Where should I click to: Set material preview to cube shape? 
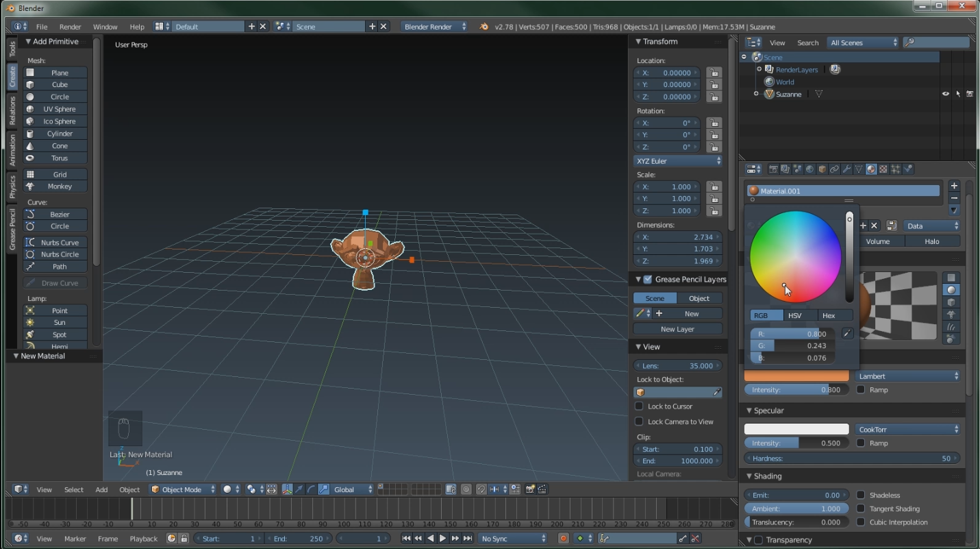tap(951, 302)
